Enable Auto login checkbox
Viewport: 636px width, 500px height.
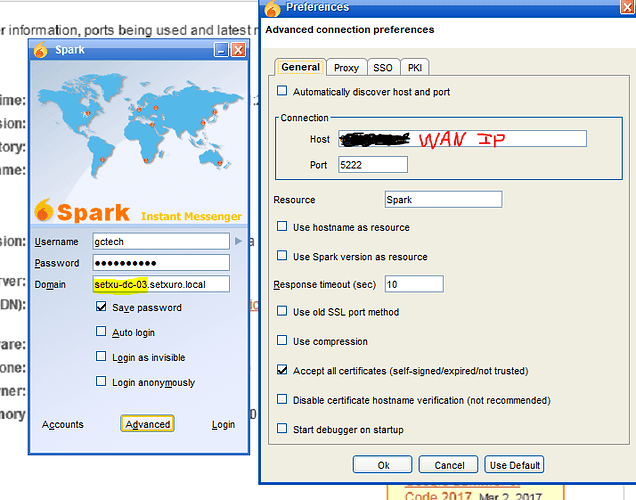[101, 331]
